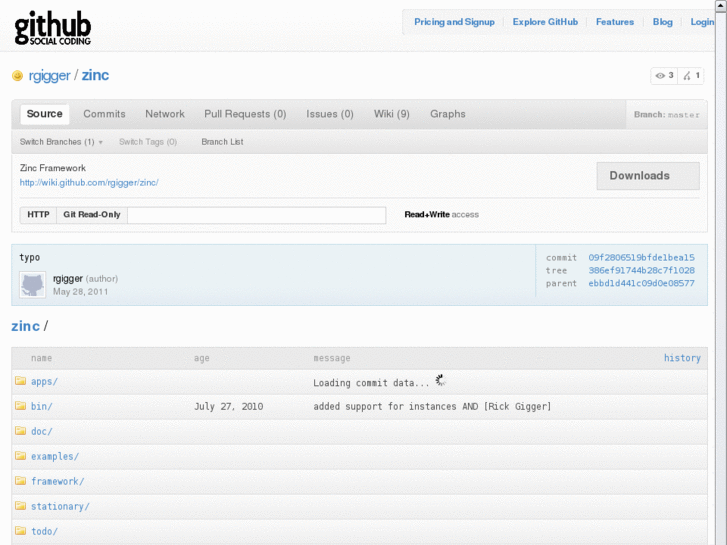Click the 'added support for instances' commit message
727x545 pixels.
(432, 406)
